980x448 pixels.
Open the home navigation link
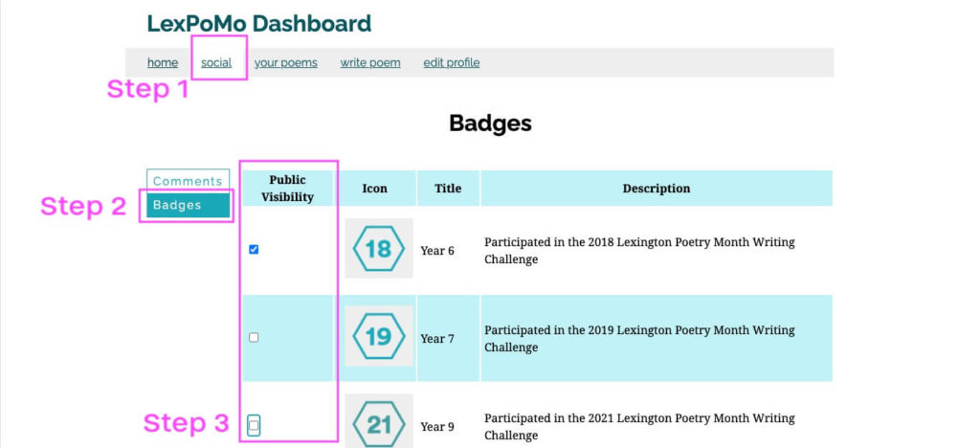pos(163,62)
